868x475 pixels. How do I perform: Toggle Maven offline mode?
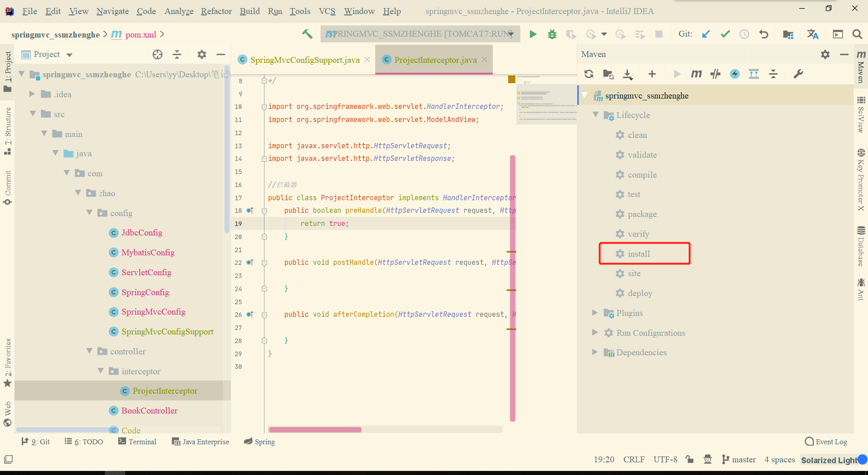tap(715, 74)
